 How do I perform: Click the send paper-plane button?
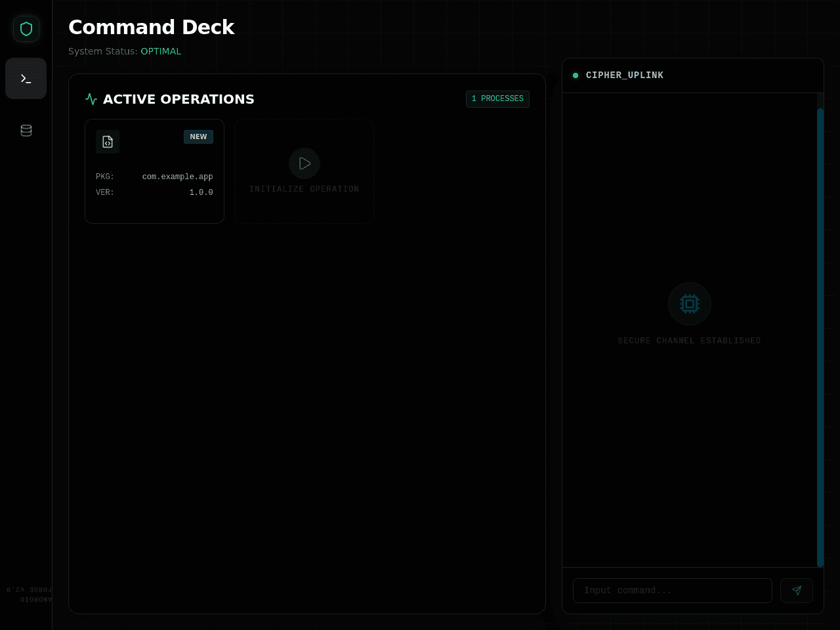click(x=797, y=591)
